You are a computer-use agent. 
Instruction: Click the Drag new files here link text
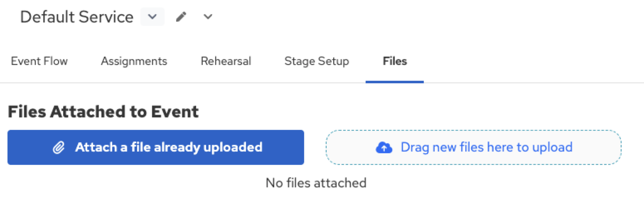487,147
